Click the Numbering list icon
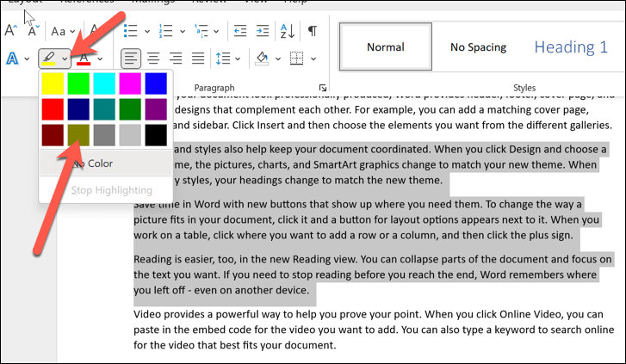The width and height of the screenshot is (626, 364). click(165, 31)
